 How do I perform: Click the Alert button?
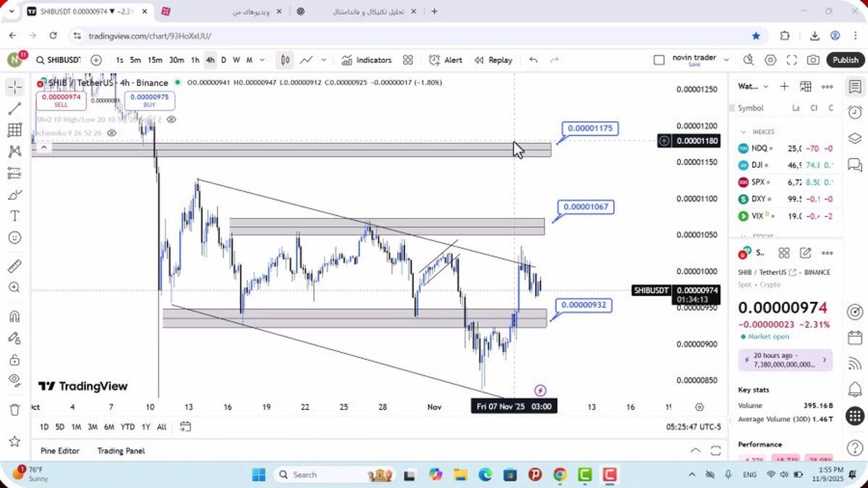pyautogui.click(x=446, y=60)
